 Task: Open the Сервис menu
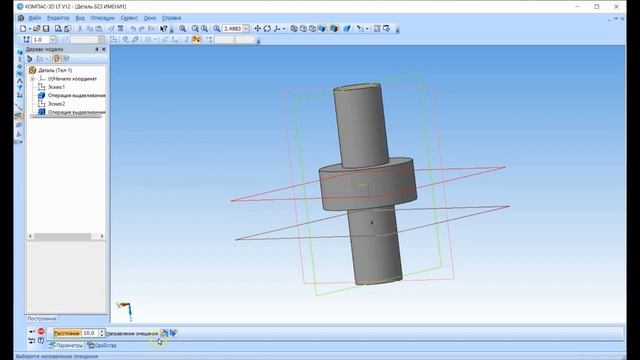pos(129,18)
